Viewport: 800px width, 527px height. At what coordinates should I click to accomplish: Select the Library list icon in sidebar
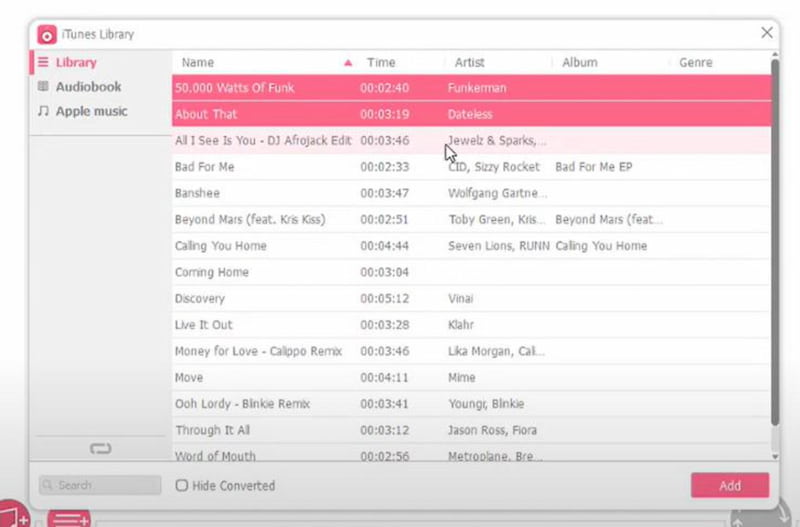click(43, 62)
